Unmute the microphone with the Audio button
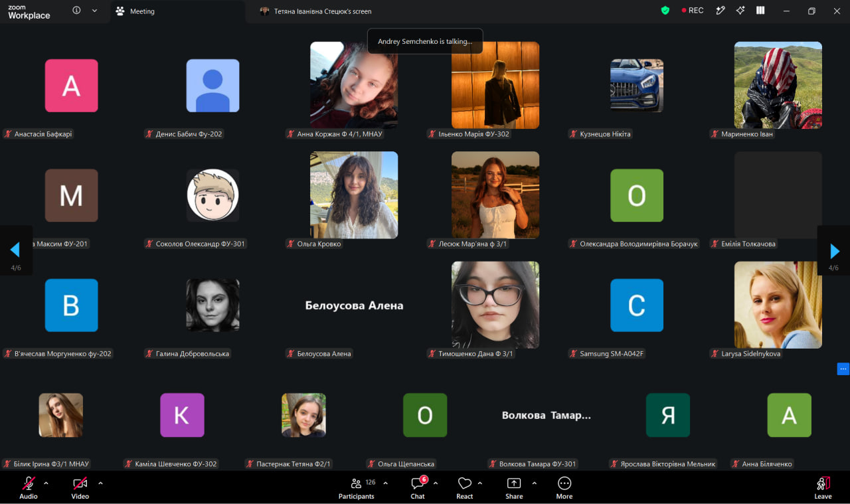This screenshot has height=504, width=850. [29, 488]
